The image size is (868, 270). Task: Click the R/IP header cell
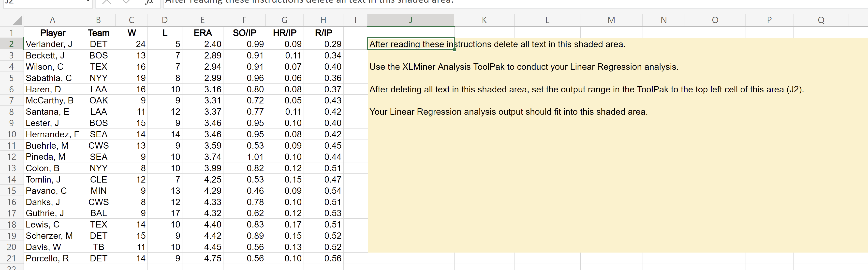point(324,33)
